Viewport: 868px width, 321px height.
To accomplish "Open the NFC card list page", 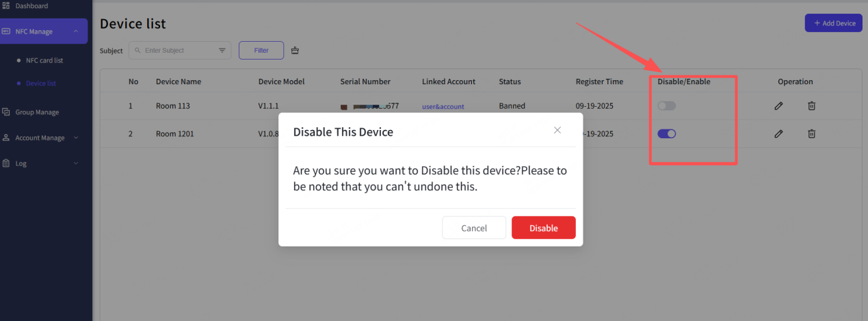I will tap(44, 60).
